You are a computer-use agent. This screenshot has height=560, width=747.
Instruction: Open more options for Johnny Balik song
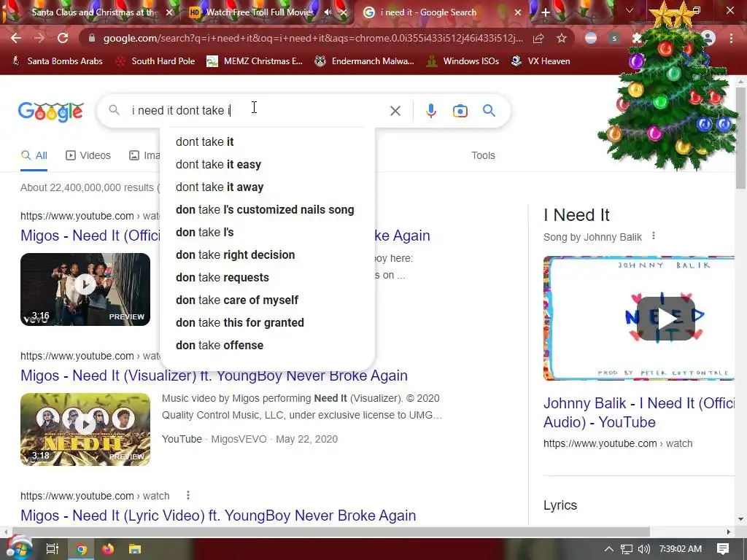click(654, 236)
